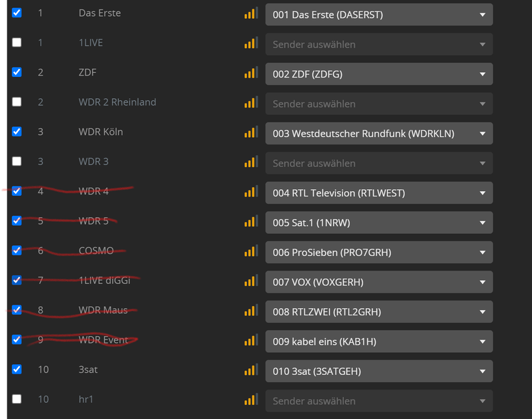Click signal bars icon for 1LIVE diGGi

pos(251,281)
